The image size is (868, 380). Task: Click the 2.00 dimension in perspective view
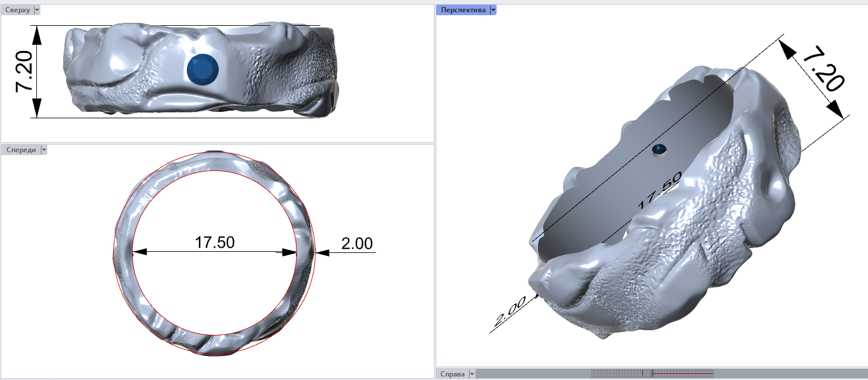(510, 311)
